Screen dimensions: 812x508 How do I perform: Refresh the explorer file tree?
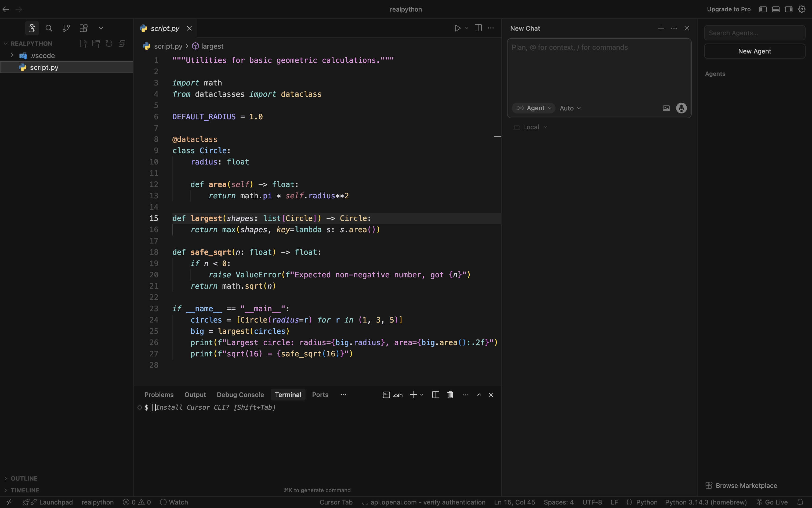pos(109,44)
